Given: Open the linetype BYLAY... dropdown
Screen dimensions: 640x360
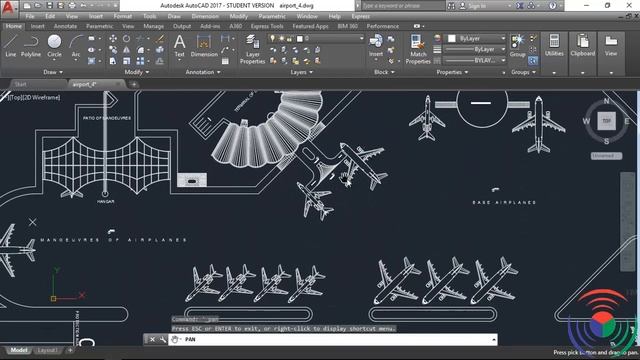Looking at the screenshot, I should click(503, 60).
